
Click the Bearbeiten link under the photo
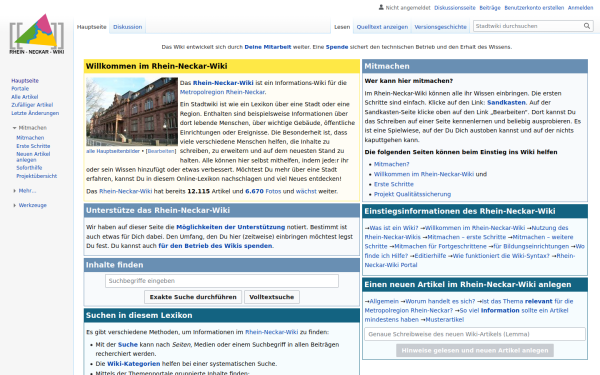pos(161,151)
